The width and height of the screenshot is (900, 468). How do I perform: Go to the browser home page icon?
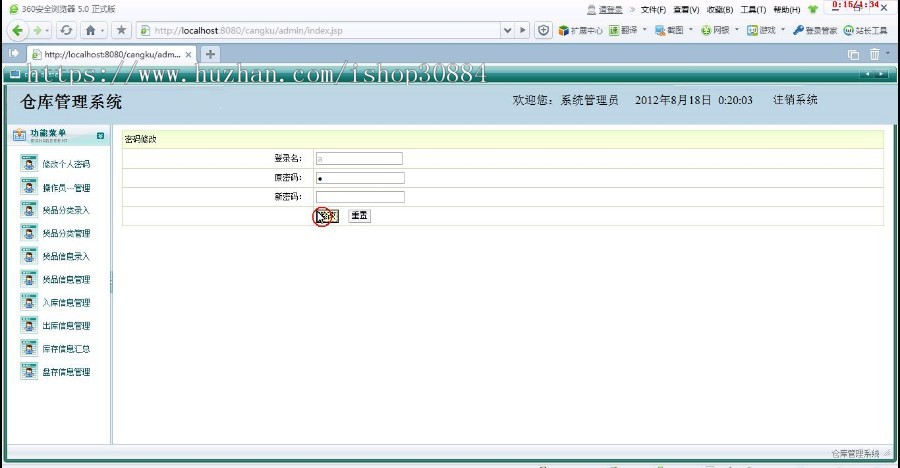coord(90,30)
